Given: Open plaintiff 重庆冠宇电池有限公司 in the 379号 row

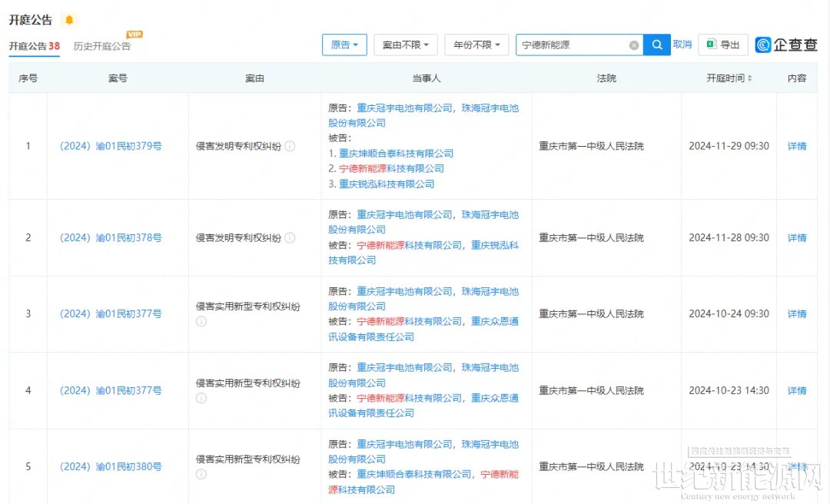Looking at the screenshot, I should coord(404,108).
